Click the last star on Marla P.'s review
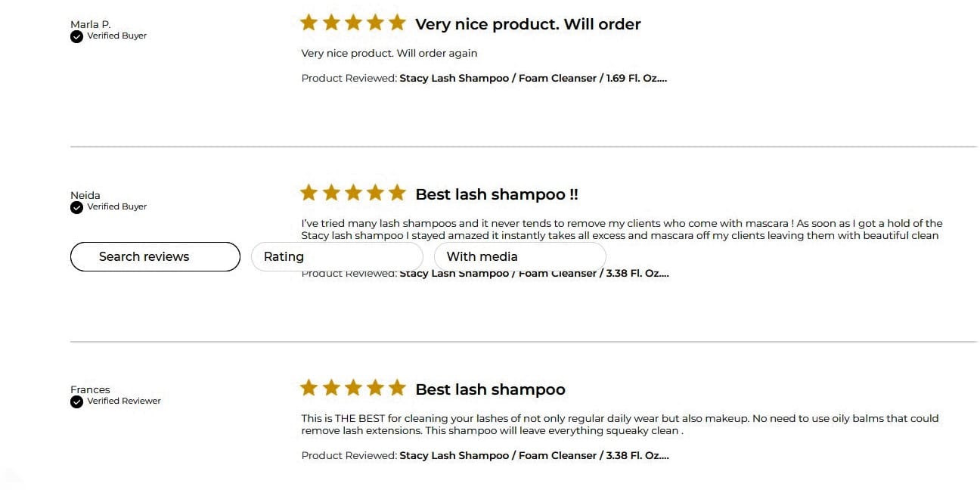 (x=397, y=23)
